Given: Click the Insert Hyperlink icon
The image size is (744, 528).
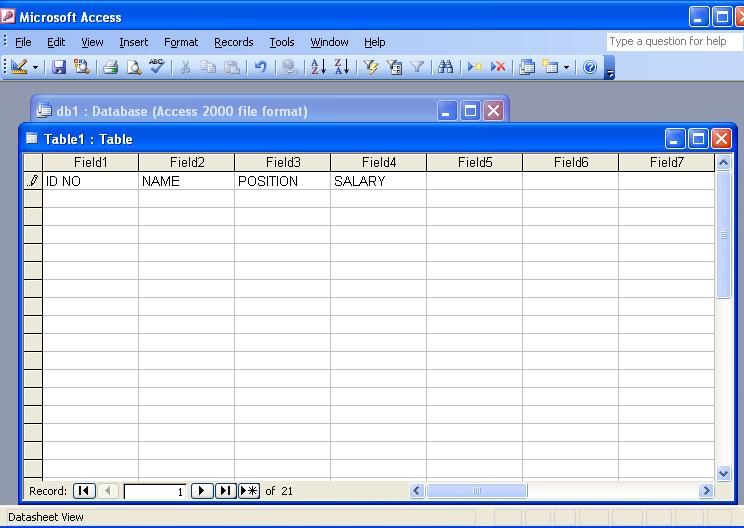Looking at the screenshot, I should [289, 67].
